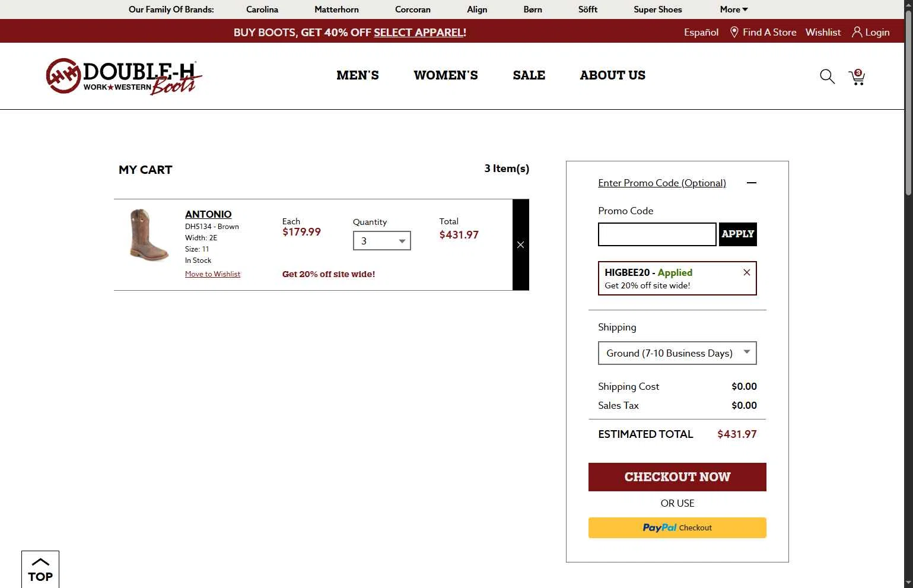
Task: Click the Each price $179.99
Action: pyautogui.click(x=301, y=232)
